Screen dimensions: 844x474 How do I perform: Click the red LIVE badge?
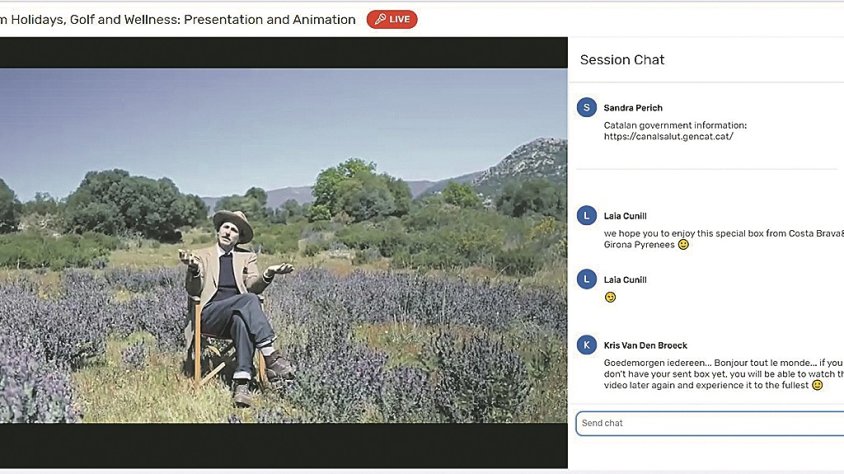(x=392, y=19)
